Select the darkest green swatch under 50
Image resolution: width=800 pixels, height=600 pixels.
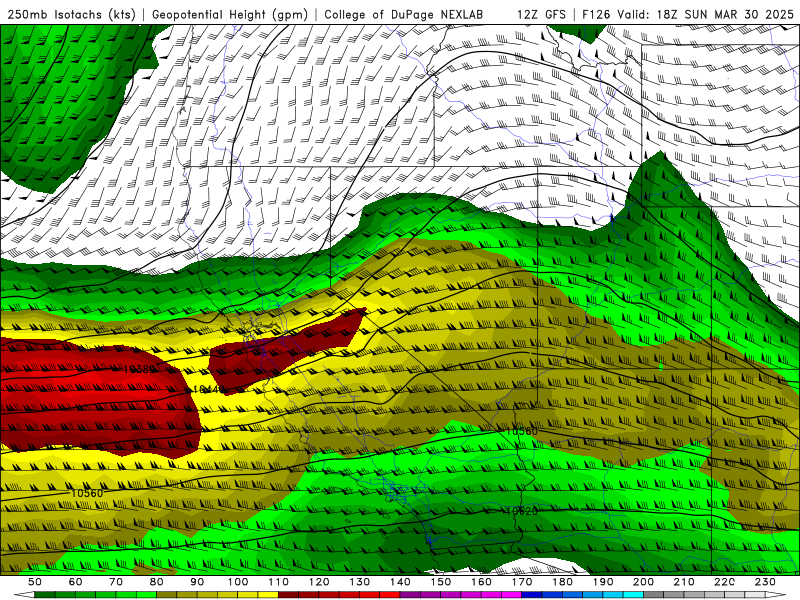pyautogui.click(x=44, y=595)
